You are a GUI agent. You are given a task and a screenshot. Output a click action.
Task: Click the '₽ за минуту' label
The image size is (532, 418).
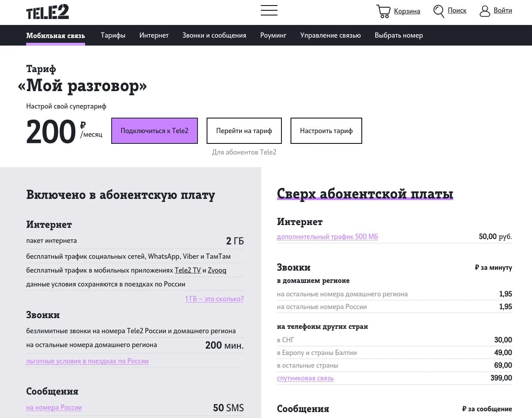[493, 267]
